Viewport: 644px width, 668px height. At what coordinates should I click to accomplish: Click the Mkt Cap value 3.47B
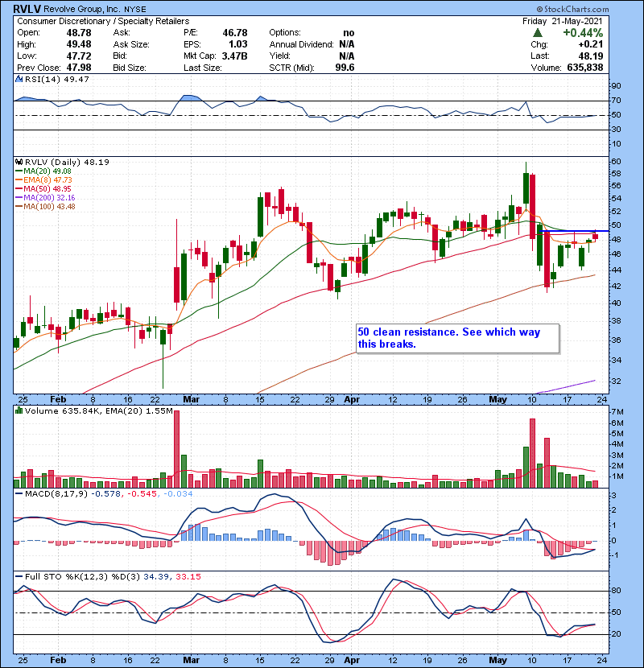(234, 56)
